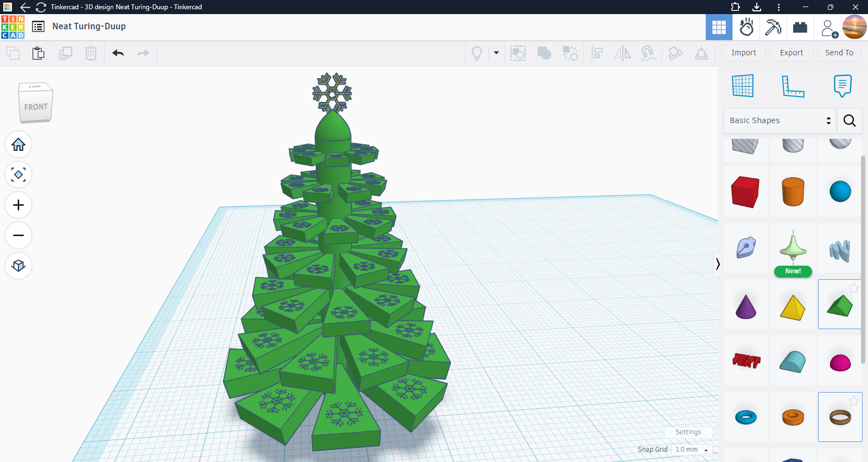Screen dimensions: 868x462
Task: Click the Paste toolbar icon
Action: click(39, 53)
